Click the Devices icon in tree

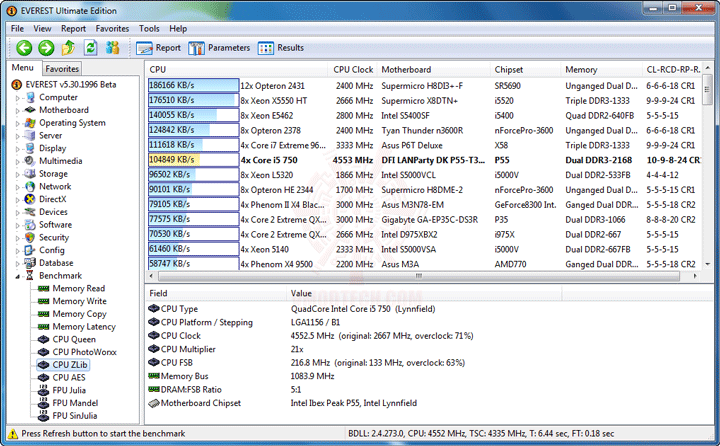(30, 212)
